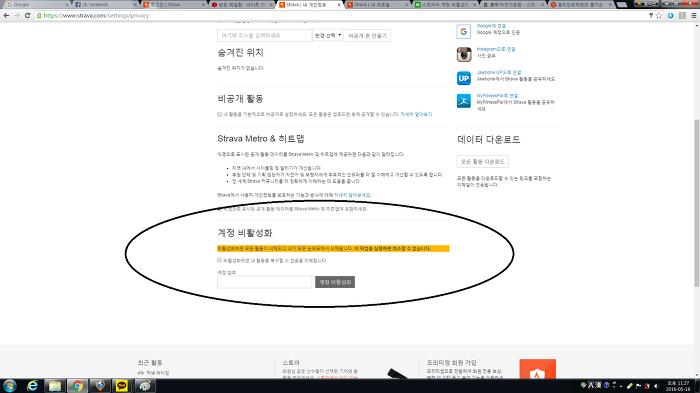
Task: Click the 계정 비활성화 section heading
Action: pyautogui.click(x=245, y=233)
